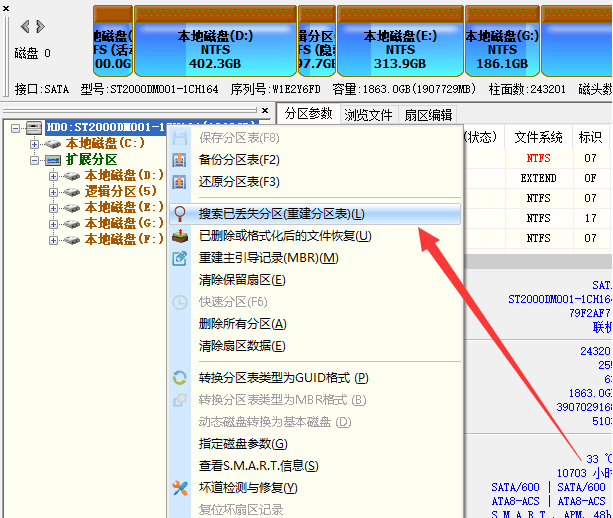
Task: Click the convert to GUID format icon
Action: [x=180, y=378]
